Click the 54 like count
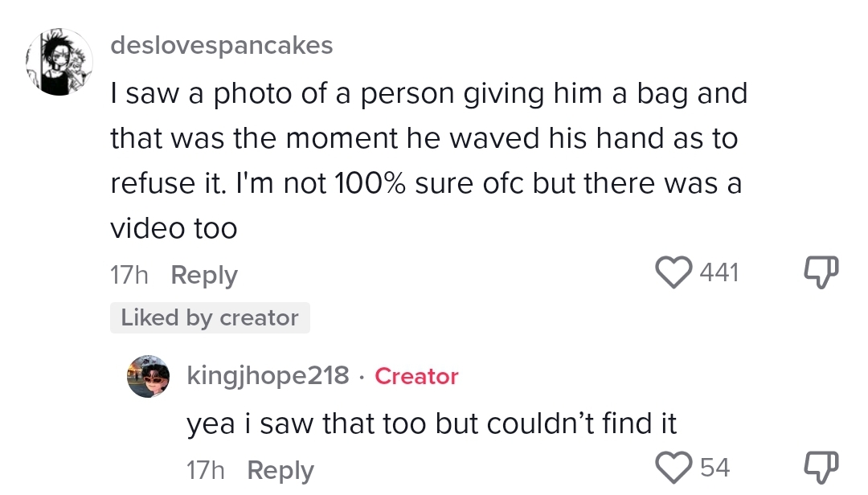868x495 pixels. pyautogui.click(x=715, y=467)
